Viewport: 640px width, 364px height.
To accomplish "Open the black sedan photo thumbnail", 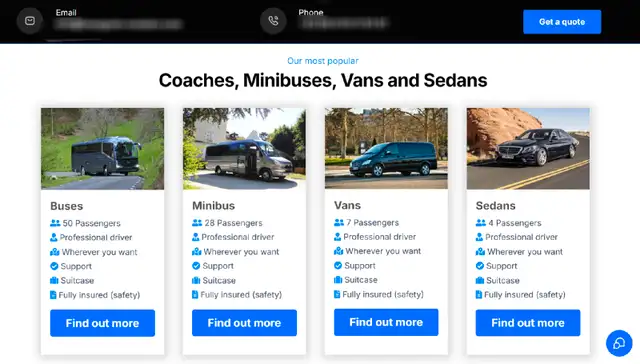I will (528, 149).
